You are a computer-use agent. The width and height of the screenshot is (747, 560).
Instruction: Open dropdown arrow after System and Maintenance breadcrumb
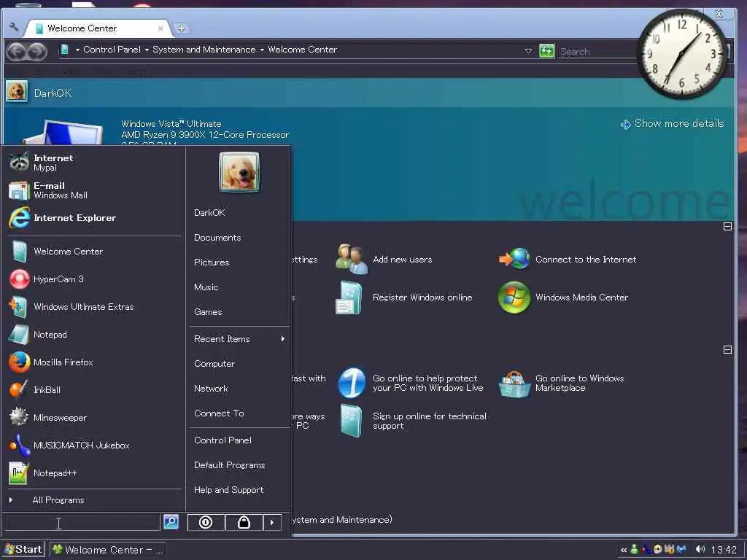point(262,50)
